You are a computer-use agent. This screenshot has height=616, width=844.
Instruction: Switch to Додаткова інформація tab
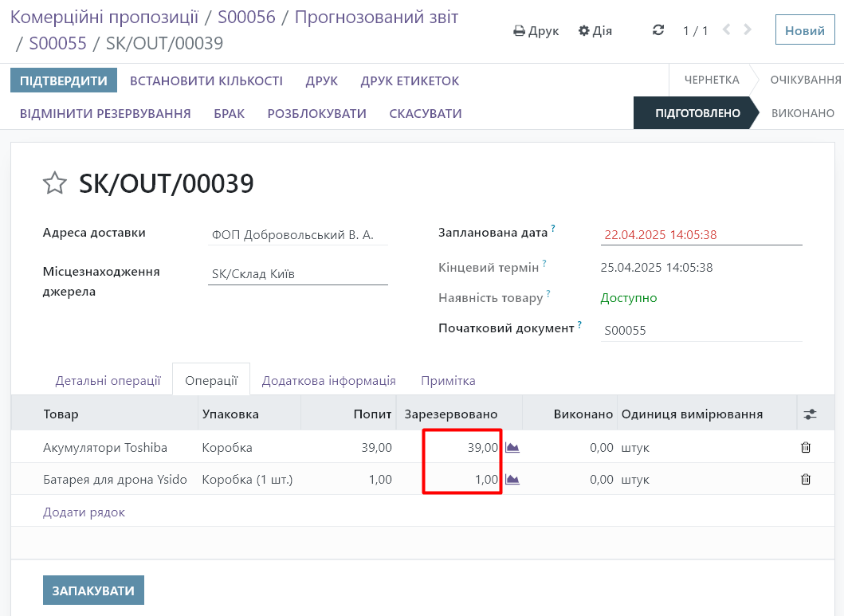coord(328,380)
